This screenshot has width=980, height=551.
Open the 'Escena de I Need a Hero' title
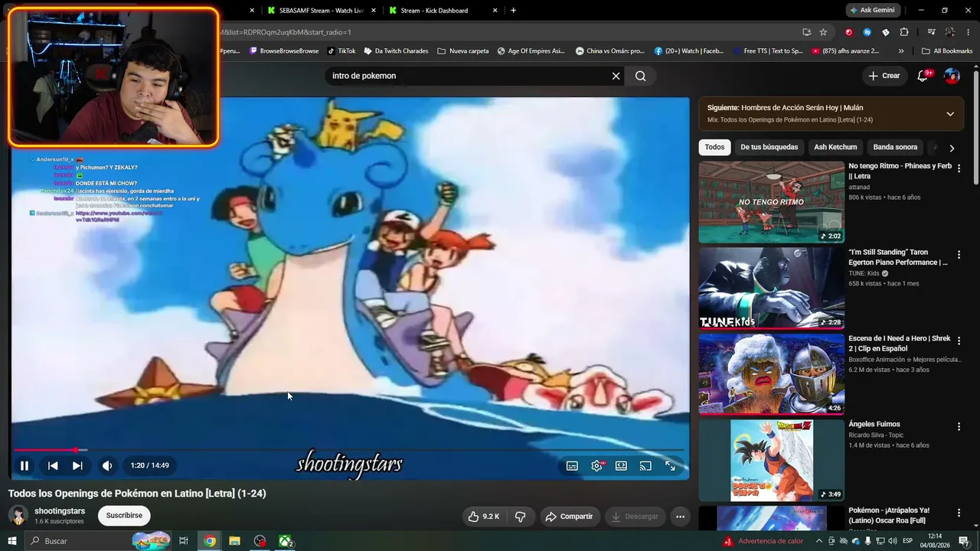point(899,343)
